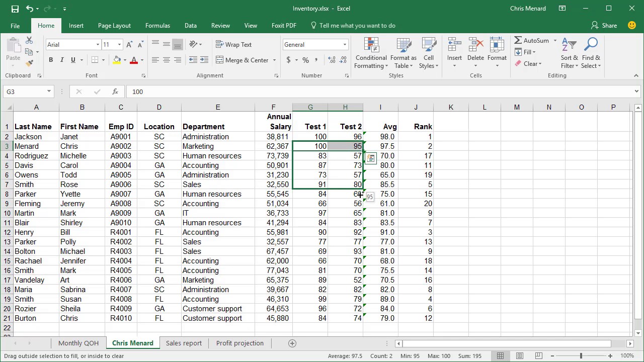Click the center alignment icon
This screenshot has width=644, height=362.
pos(166,60)
